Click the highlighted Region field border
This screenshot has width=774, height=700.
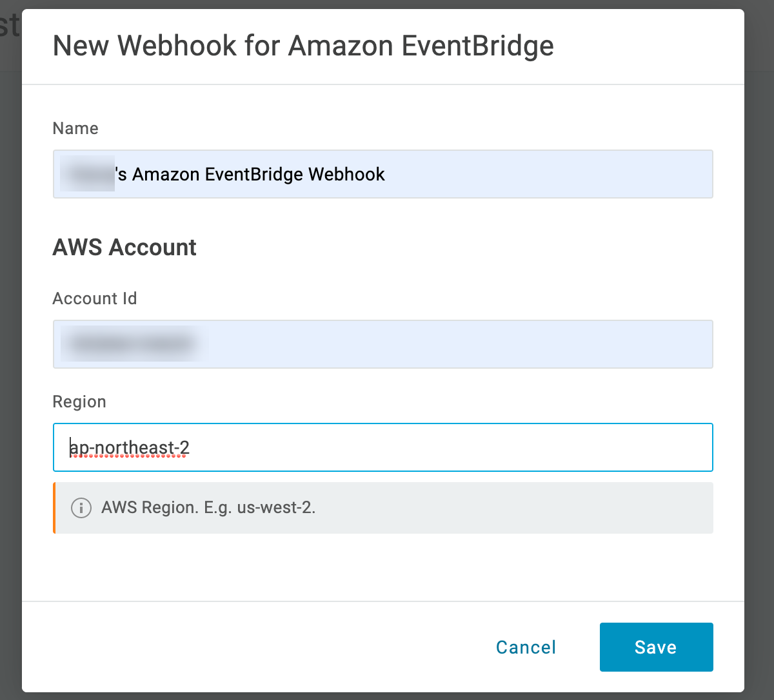click(x=383, y=425)
